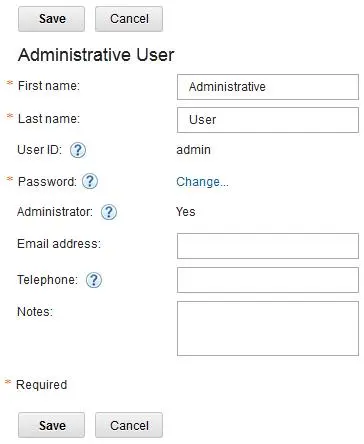
Task: Click the admin User ID value
Action: pos(193,150)
